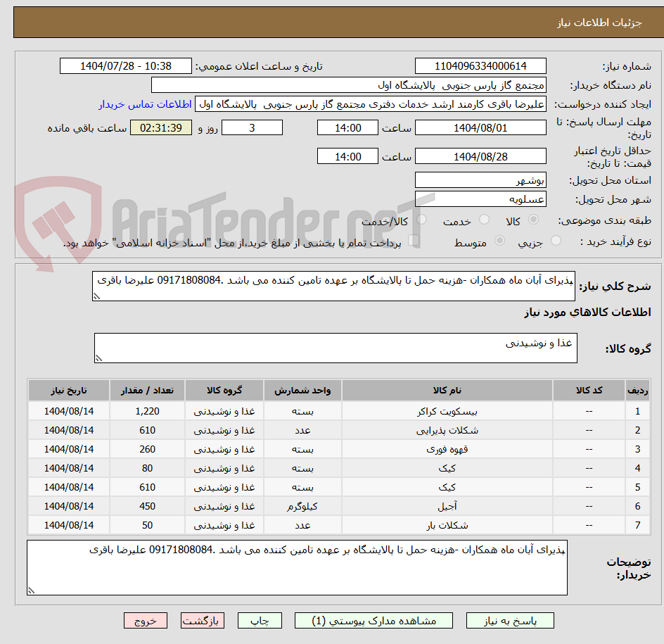The image size is (664, 644).
Task: Click the پاسخ به نیاز button
Action: (x=509, y=620)
